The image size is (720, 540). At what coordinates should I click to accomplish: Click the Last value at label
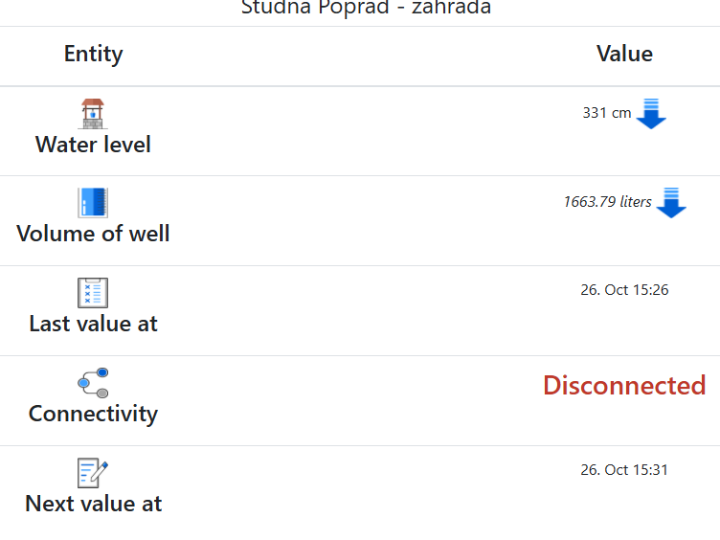click(x=93, y=324)
